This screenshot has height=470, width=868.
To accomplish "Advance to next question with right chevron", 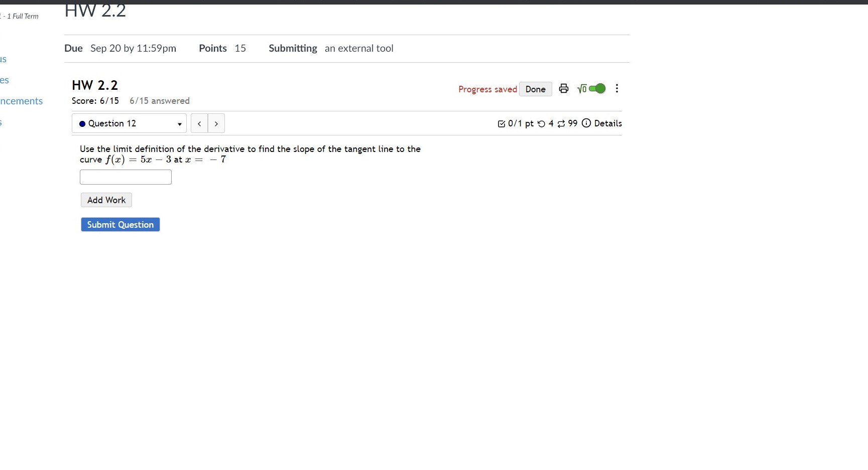I will 216,123.
